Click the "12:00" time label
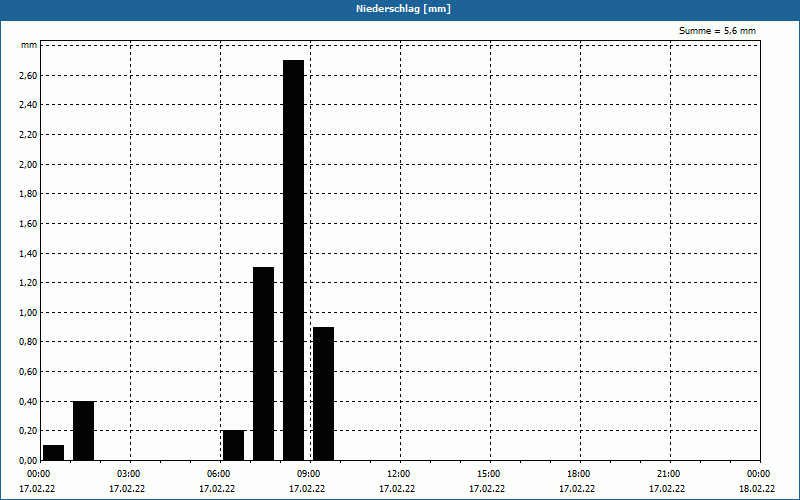The height and width of the screenshot is (500, 800). [x=398, y=474]
